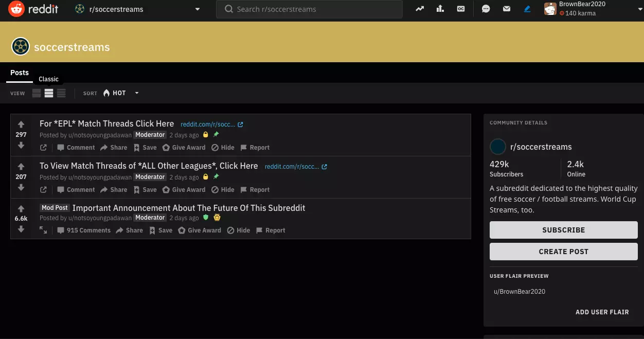Click the Reddit home logo
Image resolution: width=644 pixels, height=339 pixels.
[x=33, y=9]
